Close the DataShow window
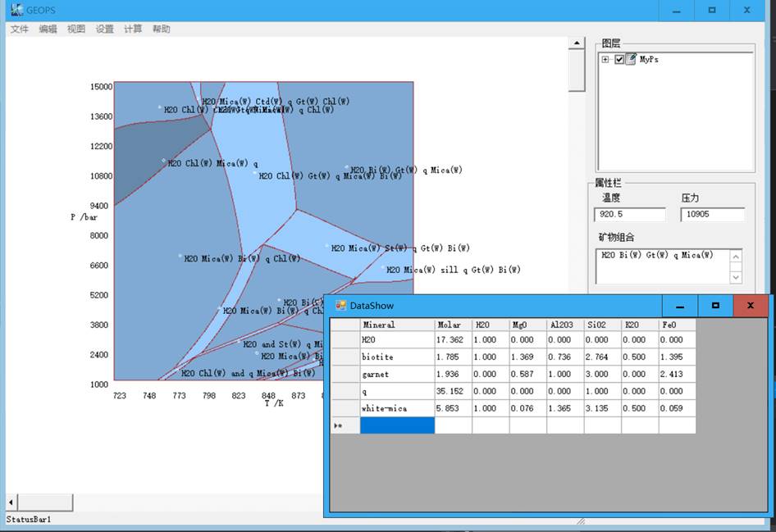This screenshot has width=776, height=532. click(751, 306)
